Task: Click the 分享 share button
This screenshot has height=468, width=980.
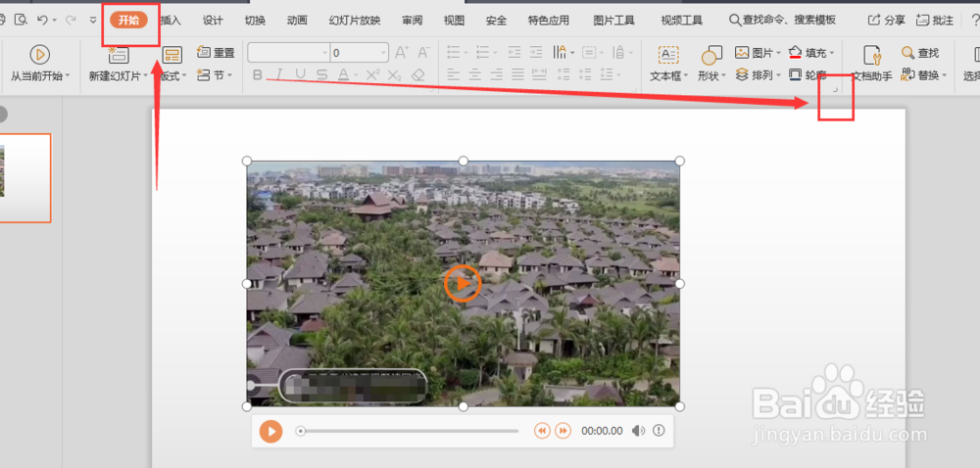Action: [886, 20]
